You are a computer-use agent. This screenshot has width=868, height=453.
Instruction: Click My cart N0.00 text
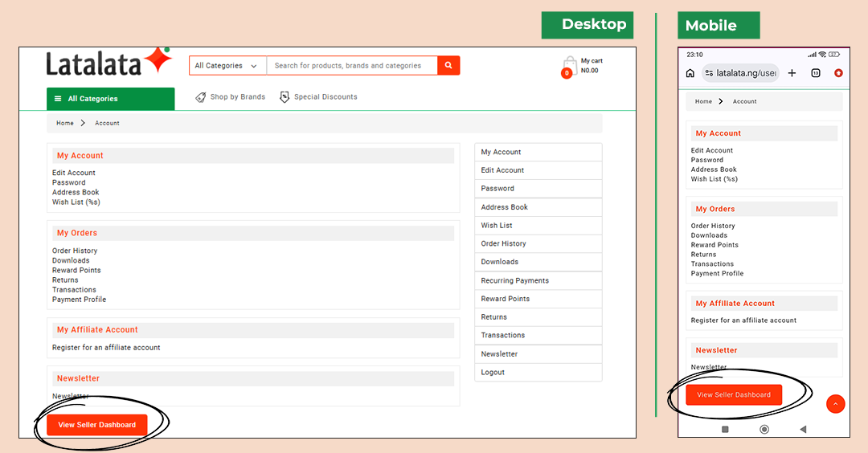592,65
